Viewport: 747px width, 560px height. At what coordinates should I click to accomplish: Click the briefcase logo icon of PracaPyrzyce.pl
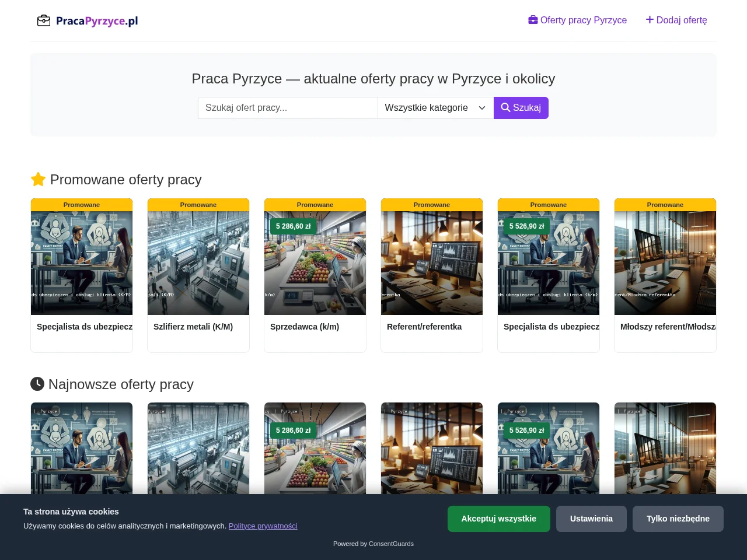44,21
